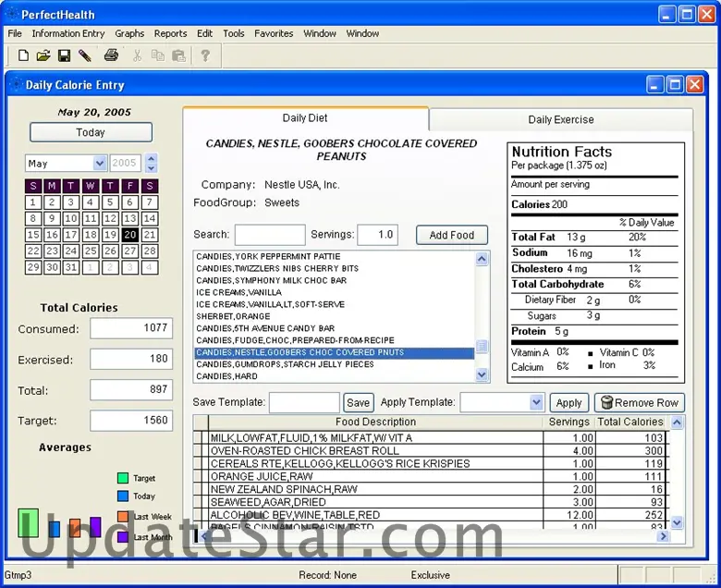Select day 31 in the calendar
The image size is (721, 588).
coord(70,267)
